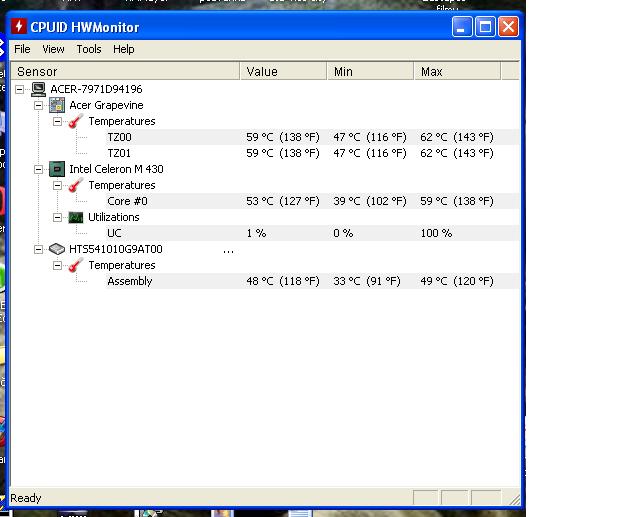Click the thermometer icon under Acer Grapevine

pos(76,121)
